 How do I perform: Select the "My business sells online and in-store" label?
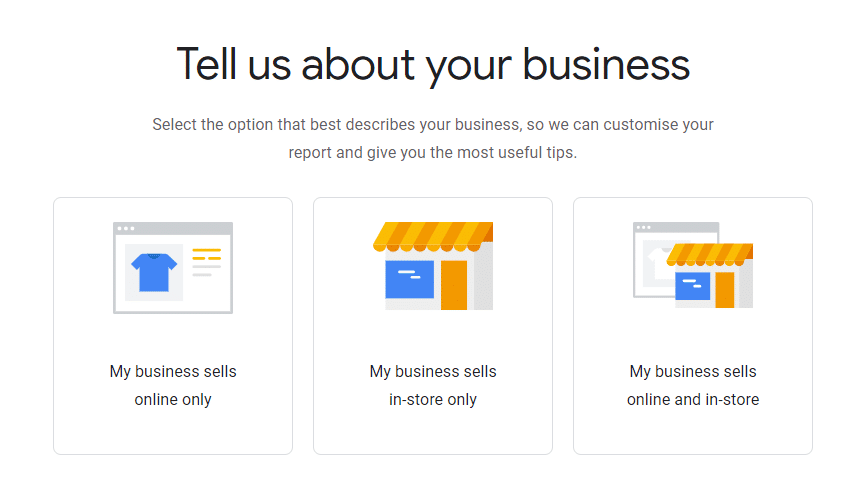click(693, 385)
